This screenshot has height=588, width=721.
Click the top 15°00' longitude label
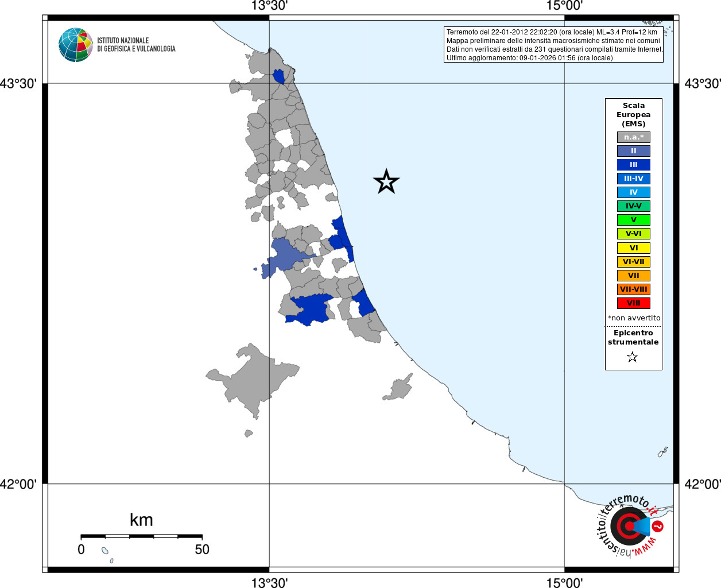coord(564,6)
